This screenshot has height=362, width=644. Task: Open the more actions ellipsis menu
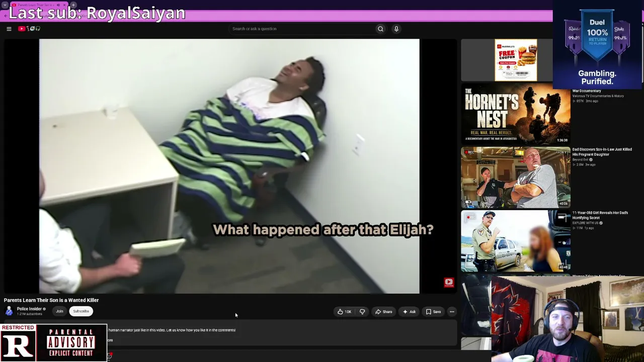click(452, 312)
